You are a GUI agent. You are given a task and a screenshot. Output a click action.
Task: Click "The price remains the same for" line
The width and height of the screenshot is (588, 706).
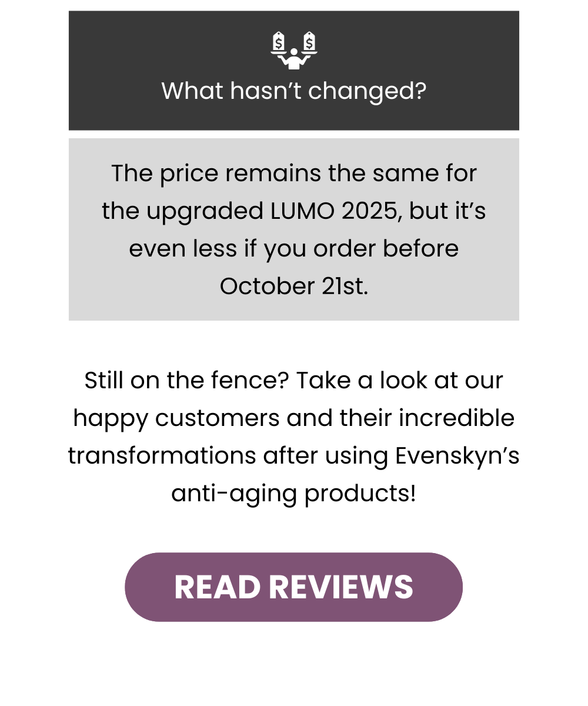click(294, 174)
